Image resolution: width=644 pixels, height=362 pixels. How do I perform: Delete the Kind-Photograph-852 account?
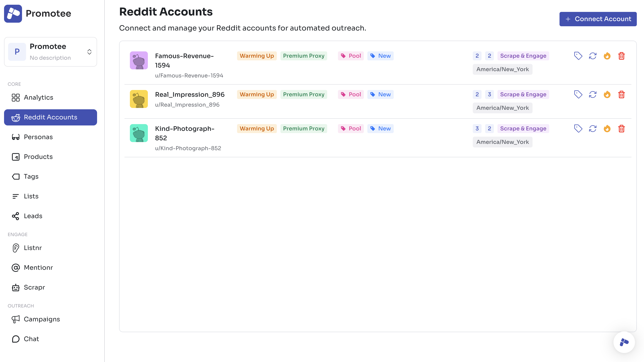[x=622, y=129]
